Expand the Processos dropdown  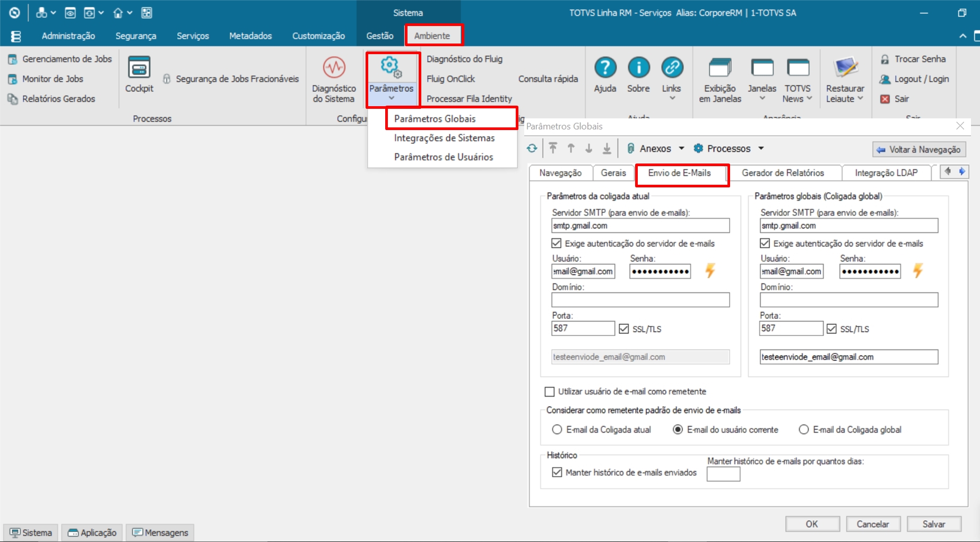pyautogui.click(x=761, y=149)
